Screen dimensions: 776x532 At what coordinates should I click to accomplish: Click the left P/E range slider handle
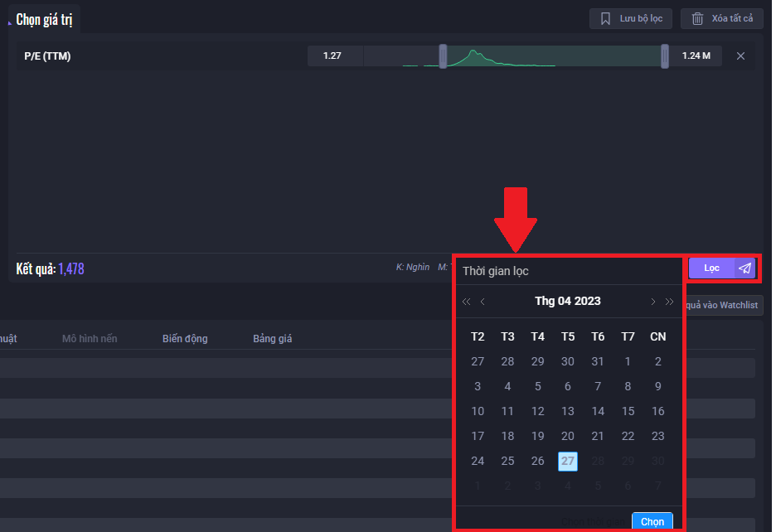click(444, 56)
